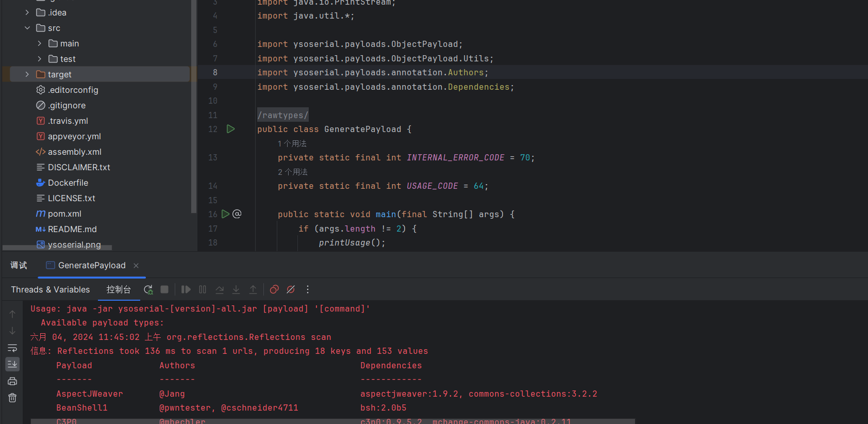
Task: Run main method from the gutter
Action: [225, 214]
